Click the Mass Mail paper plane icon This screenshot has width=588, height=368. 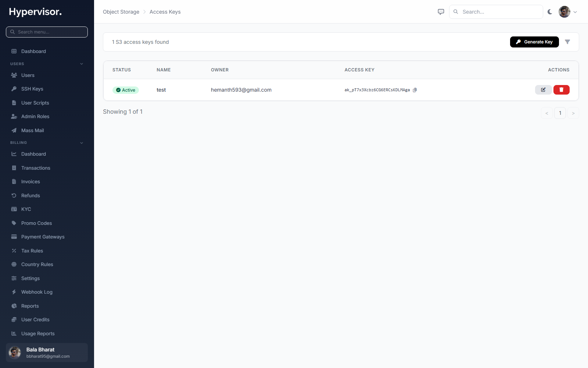pos(14,130)
